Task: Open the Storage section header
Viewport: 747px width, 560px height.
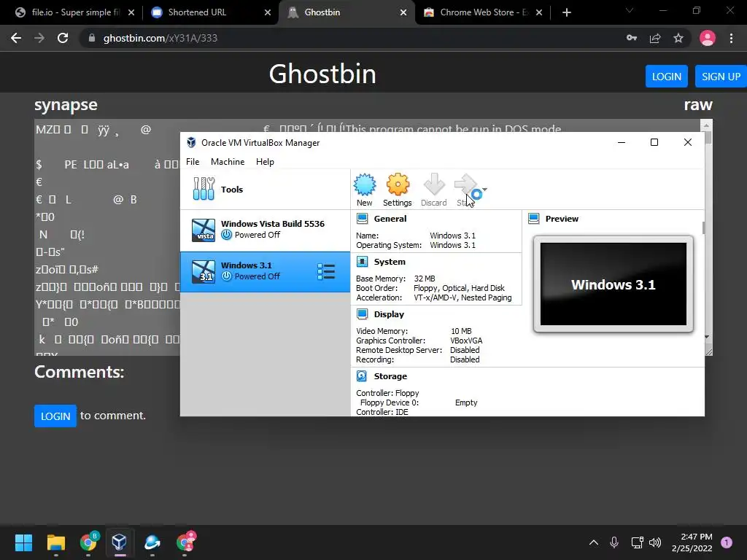Action: click(390, 376)
